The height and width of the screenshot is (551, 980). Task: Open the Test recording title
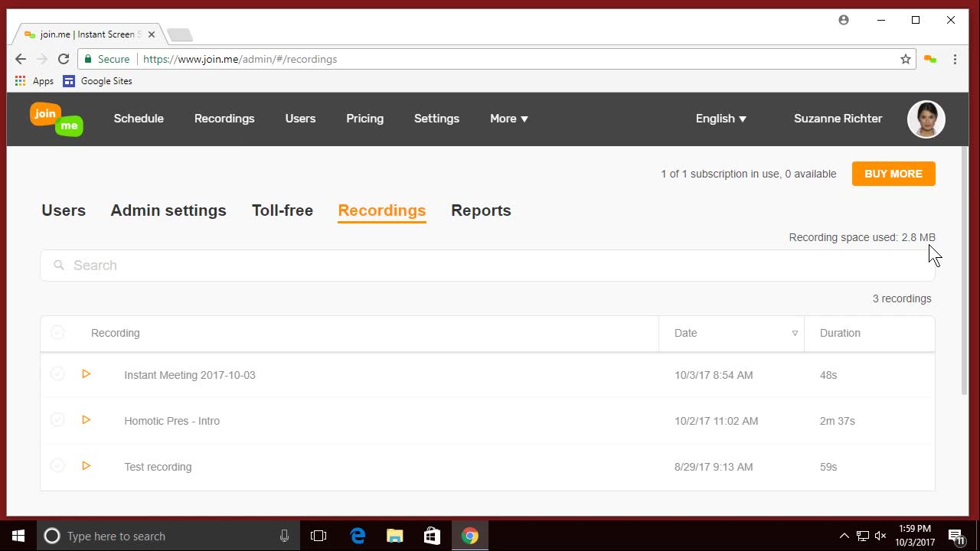tap(158, 467)
